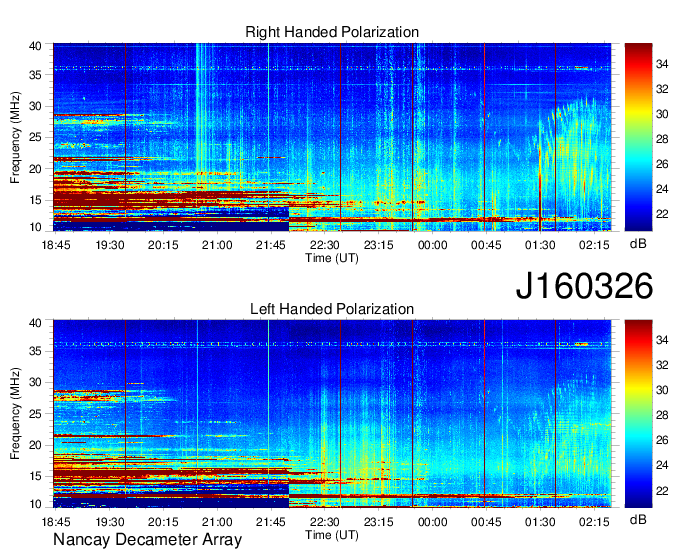Screen dimensions: 680x552
Task: Click the 34 dB mark on top colorbar
Action: [662, 64]
